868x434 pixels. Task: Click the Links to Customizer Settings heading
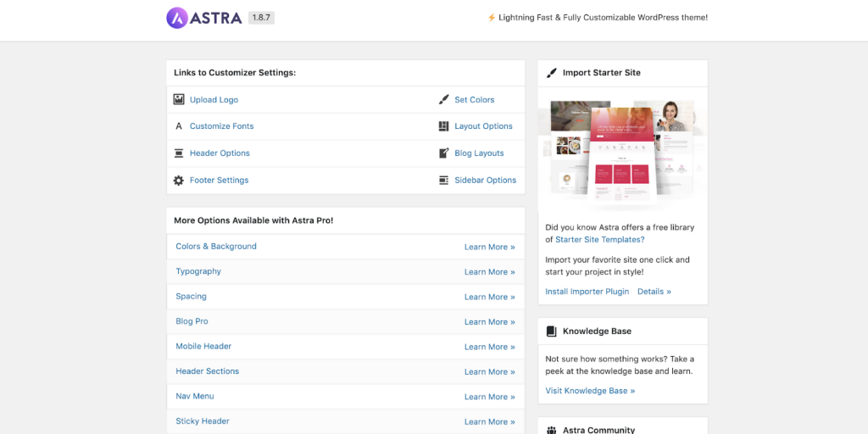tap(235, 73)
